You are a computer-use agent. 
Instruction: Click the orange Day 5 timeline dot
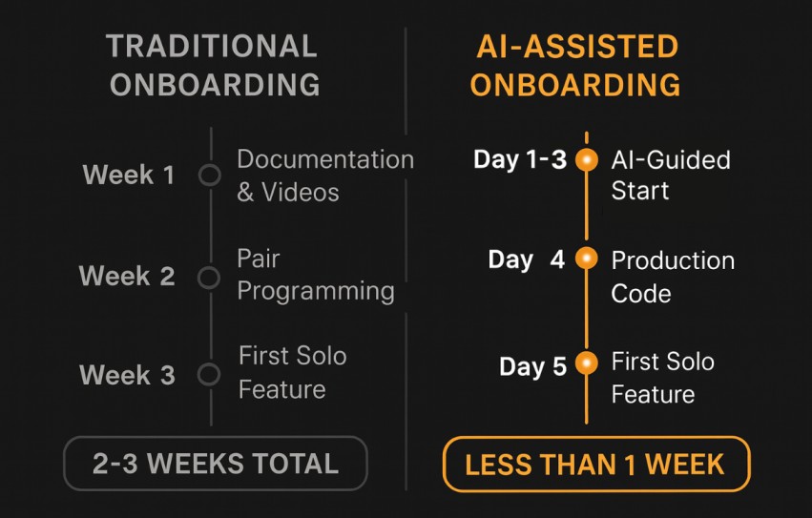(587, 363)
